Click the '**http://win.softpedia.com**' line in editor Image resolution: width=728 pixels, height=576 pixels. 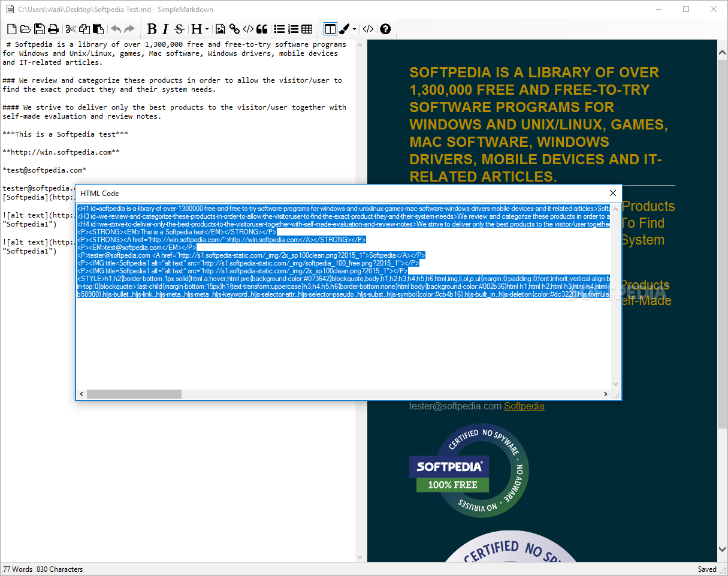[61, 152]
